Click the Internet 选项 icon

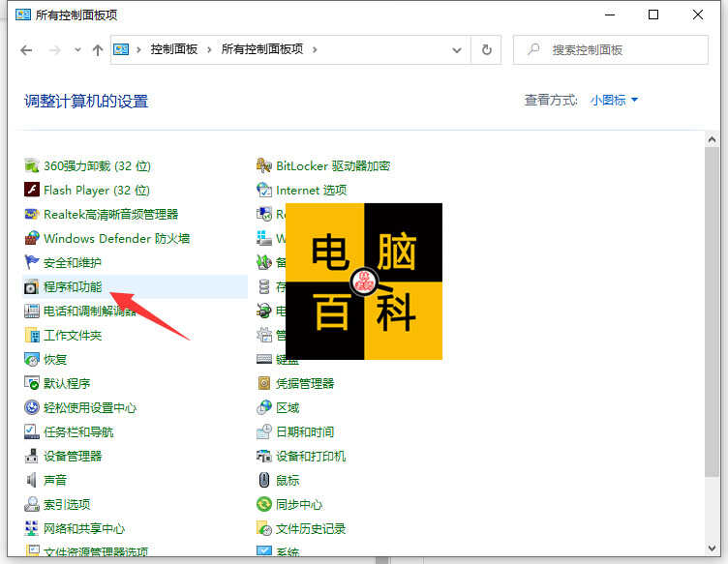(x=264, y=190)
